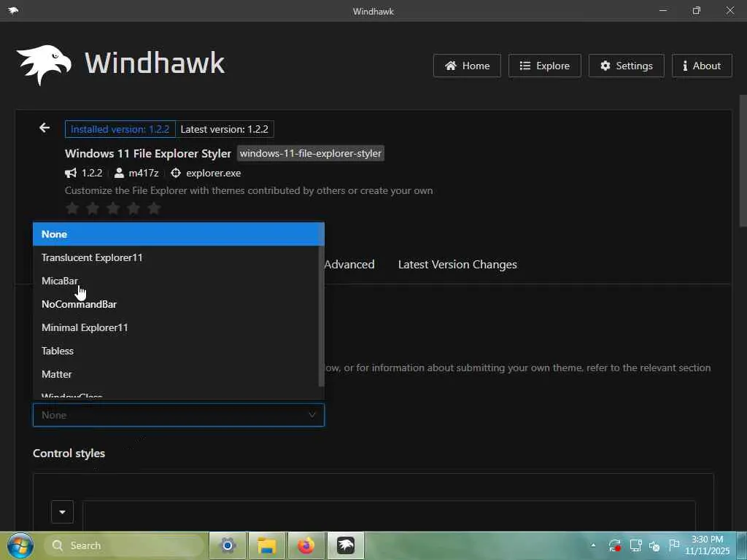The width and height of the screenshot is (747, 560).
Task: Show hidden system tray icons
Action: coord(593,545)
